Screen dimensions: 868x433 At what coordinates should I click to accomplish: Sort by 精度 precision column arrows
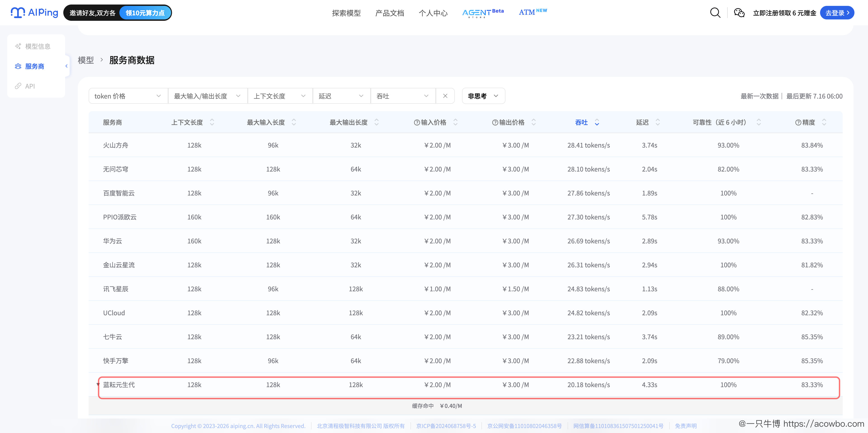(x=824, y=122)
